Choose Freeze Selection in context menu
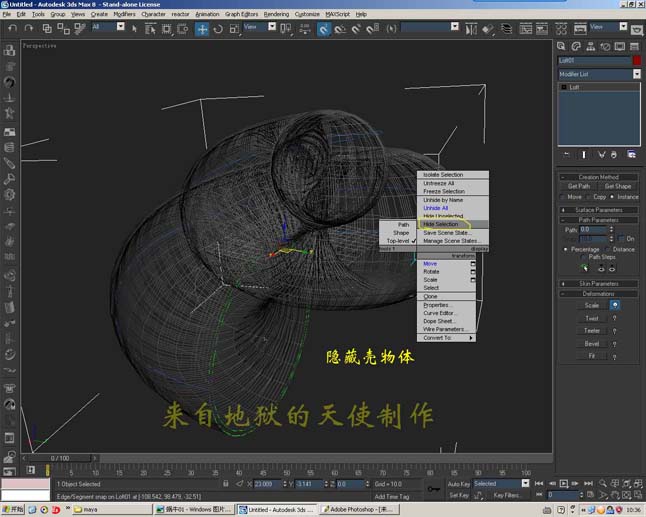The image size is (646, 517). 453,191
